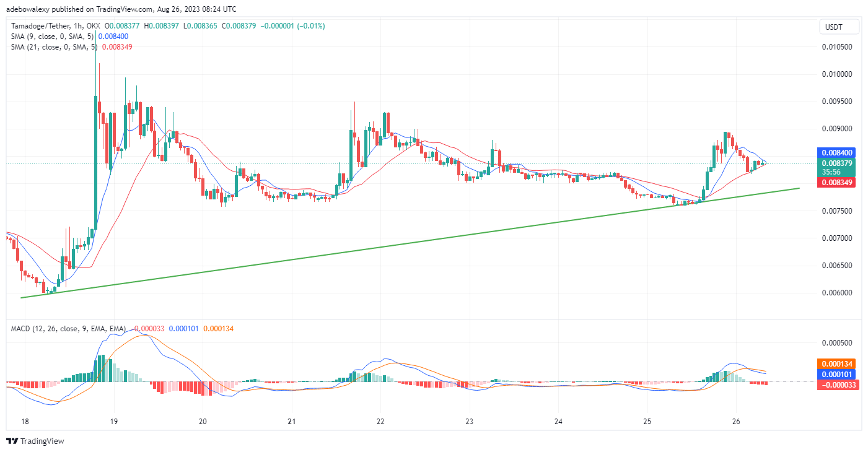The image size is (868, 452).
Task: Click date 22 on the time axis
Action: pos(380,421)
